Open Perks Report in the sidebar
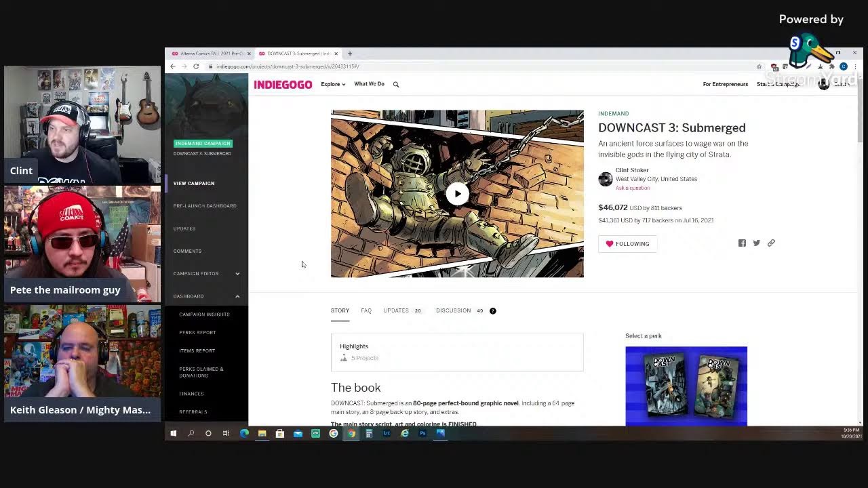 pyautogui.click(x=197, y=333)
